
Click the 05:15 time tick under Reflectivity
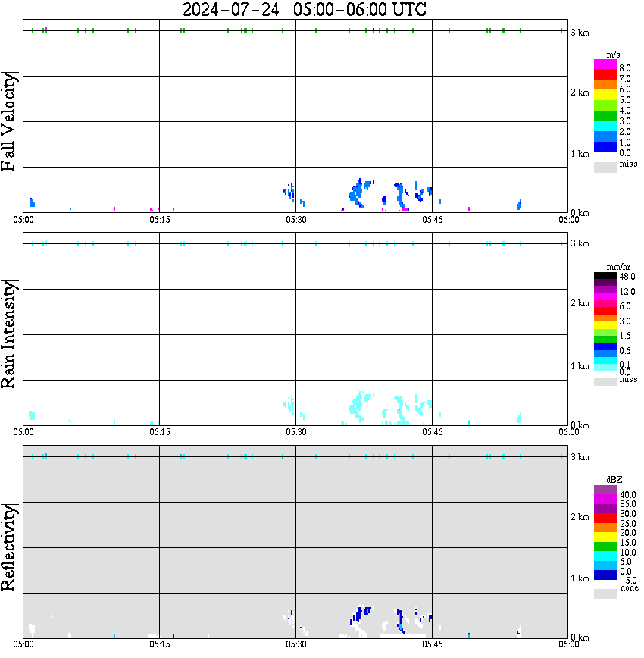(x=159, y=644)
